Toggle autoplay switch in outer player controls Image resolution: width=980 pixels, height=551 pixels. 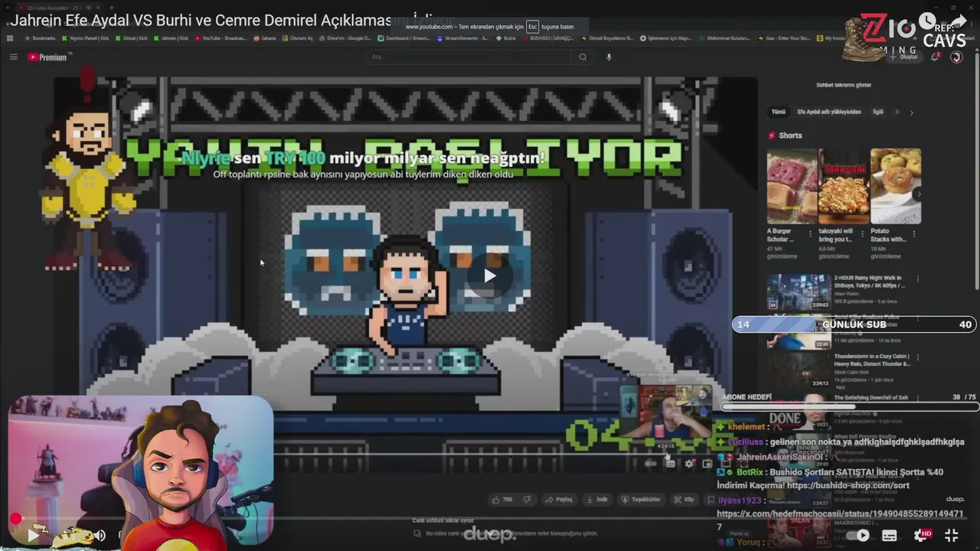[858, 535]
